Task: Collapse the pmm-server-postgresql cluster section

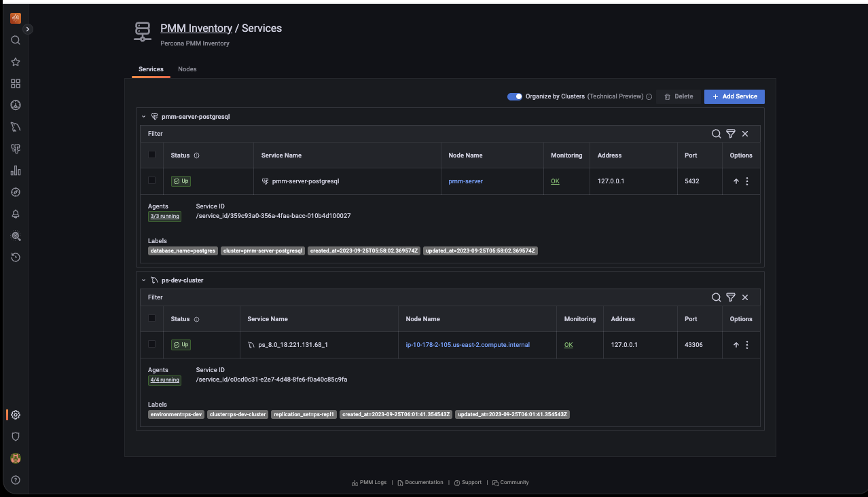Action: [144, 117]
